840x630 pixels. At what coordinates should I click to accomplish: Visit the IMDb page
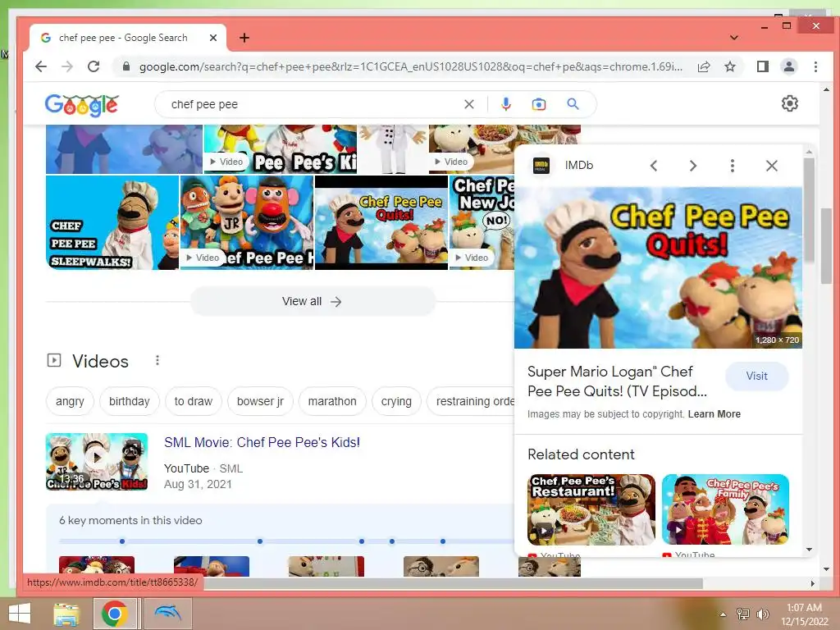756,376
